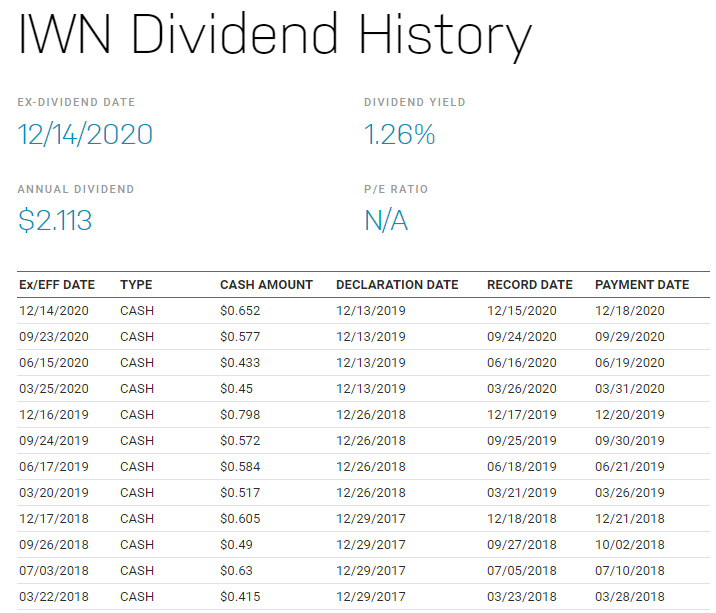Click ex date 09/23/2020
This screenshot has width=716, height=613.
[54, 337]
